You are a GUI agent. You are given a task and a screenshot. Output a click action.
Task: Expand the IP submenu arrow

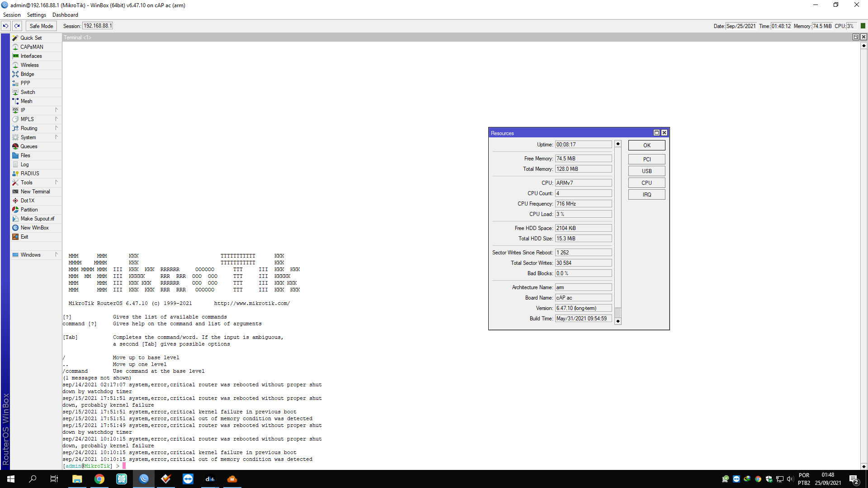57,110
